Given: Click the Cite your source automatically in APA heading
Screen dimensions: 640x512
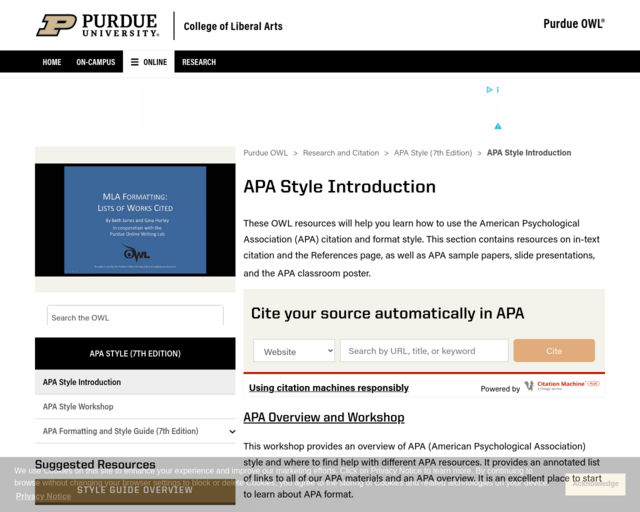Looking at the screenshot, I should tap(387, 313).
